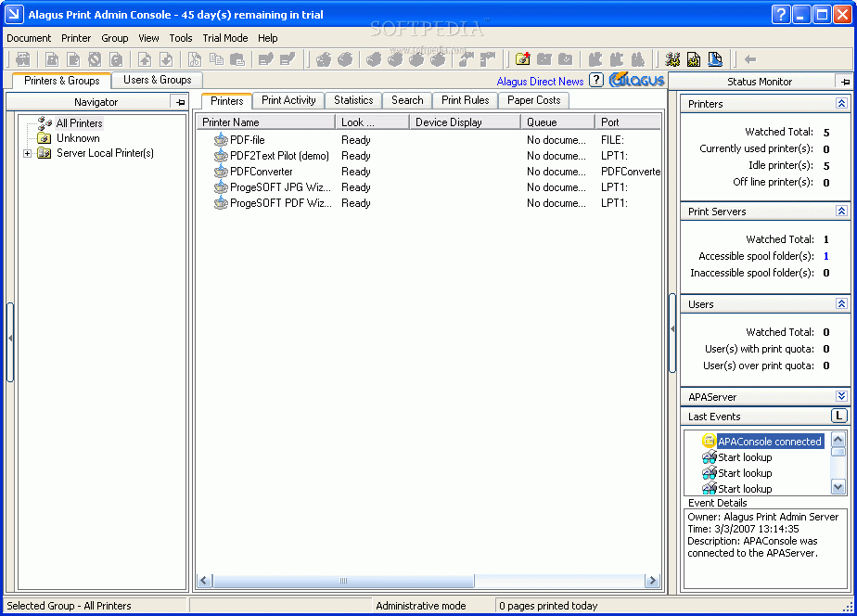Select the Printers & Groups tab

62,81
